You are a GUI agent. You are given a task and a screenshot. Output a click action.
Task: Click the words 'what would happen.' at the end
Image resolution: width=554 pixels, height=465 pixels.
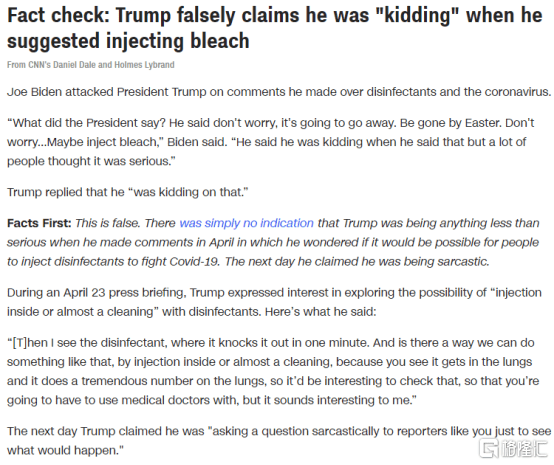(65, 451)
